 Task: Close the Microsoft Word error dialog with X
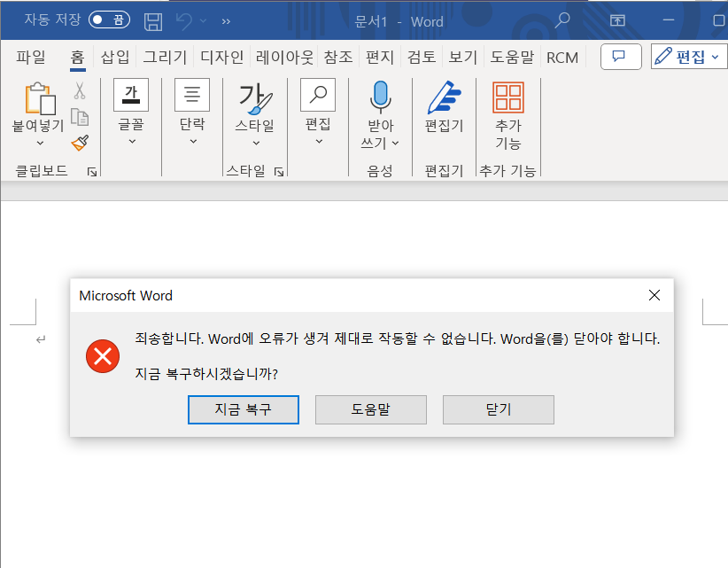(x=654, y=295)
